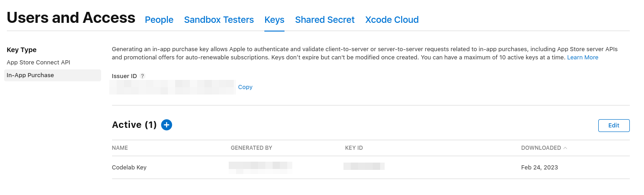
Task: Click the Issuer ID help question mark
Action: point(142,76)
